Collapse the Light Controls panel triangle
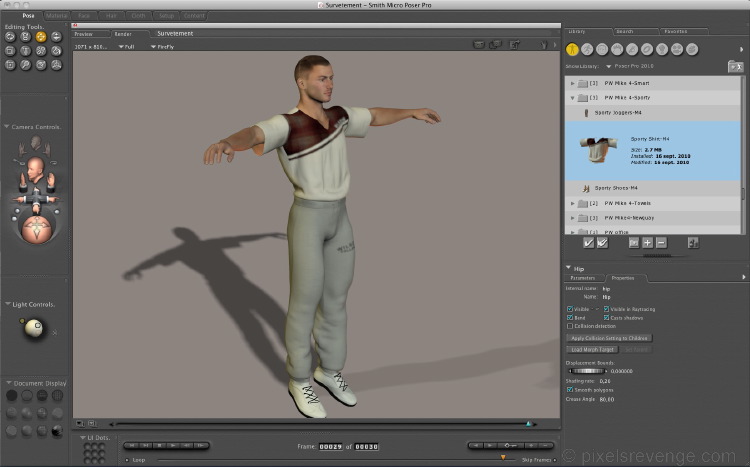 point(8,304)
